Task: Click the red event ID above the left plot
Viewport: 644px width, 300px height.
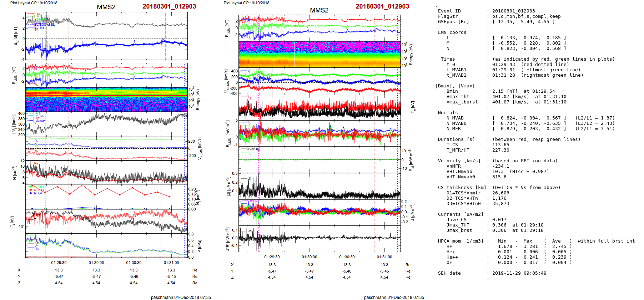Action: tap(169, 6)
